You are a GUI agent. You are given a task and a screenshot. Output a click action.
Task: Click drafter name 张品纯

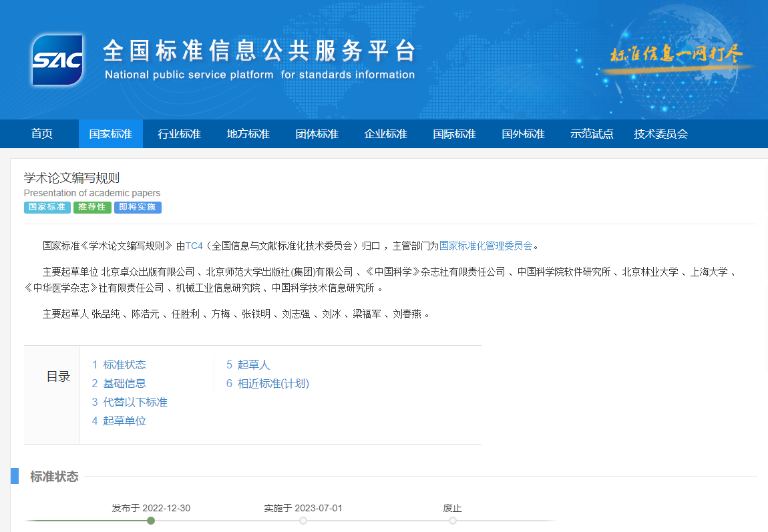(106, 314)
